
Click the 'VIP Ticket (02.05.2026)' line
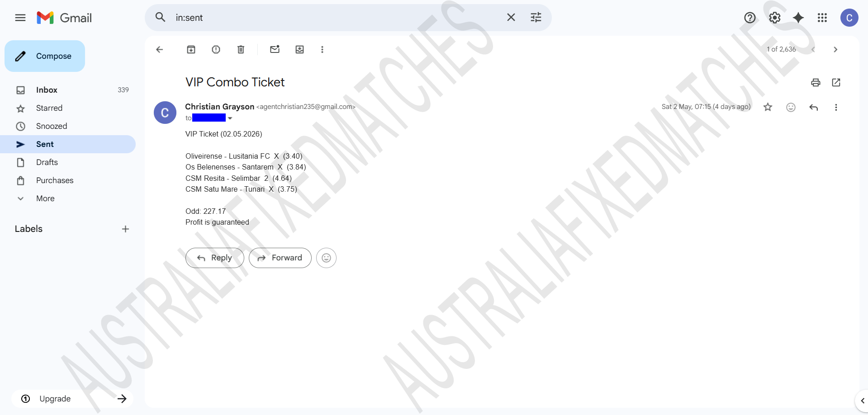[x=224, y=134]
